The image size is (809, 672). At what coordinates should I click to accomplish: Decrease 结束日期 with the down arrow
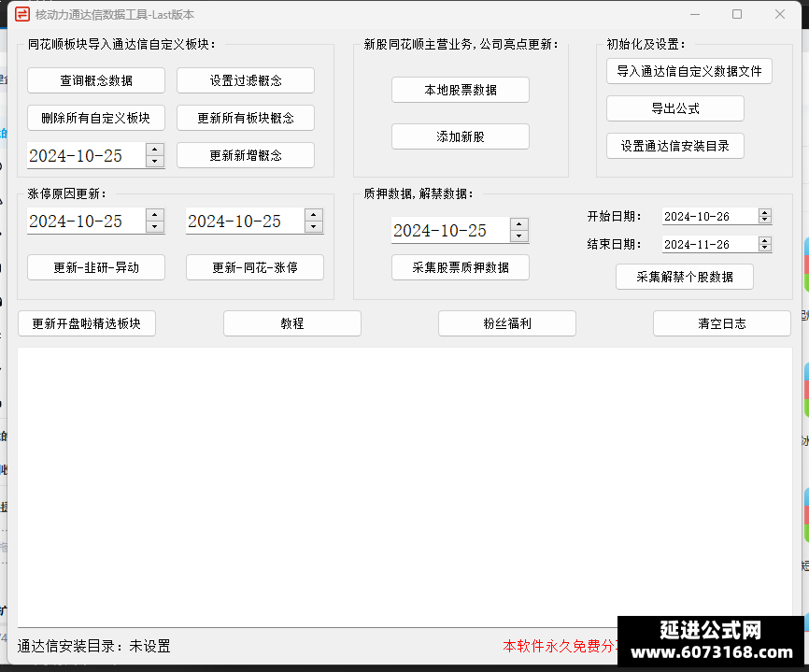pyautogui.click(x=765, y=248)
